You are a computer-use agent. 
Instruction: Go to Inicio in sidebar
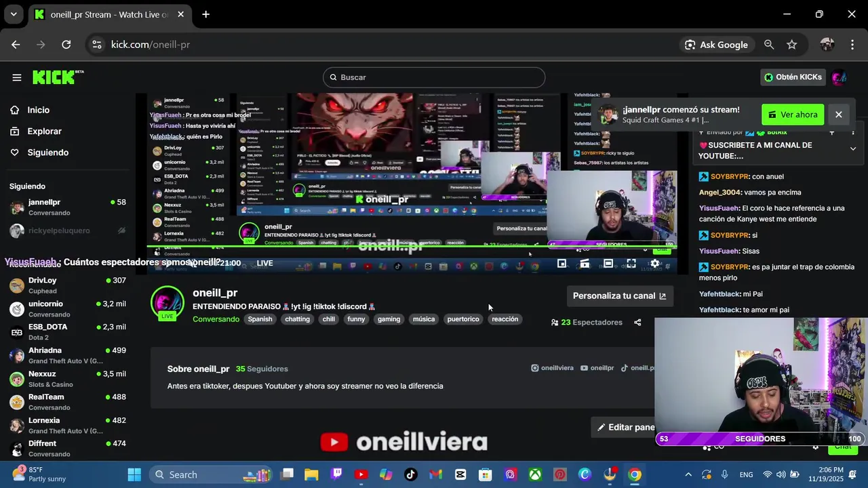tap(38, 110)
